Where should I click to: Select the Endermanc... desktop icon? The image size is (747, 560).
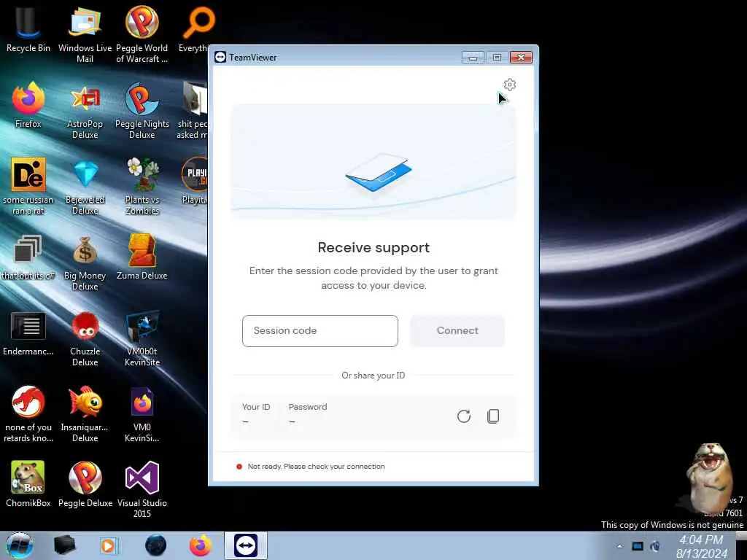pos(28,333)
